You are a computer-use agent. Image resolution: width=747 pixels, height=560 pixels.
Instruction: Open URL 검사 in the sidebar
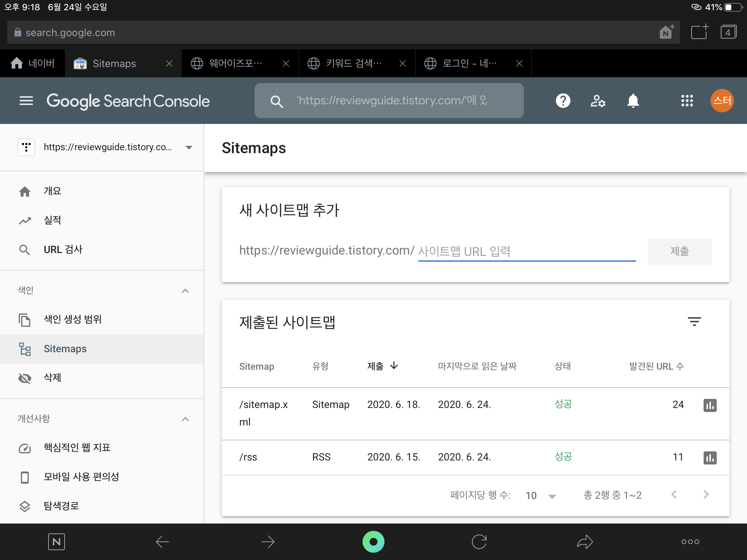coord(102,250)
